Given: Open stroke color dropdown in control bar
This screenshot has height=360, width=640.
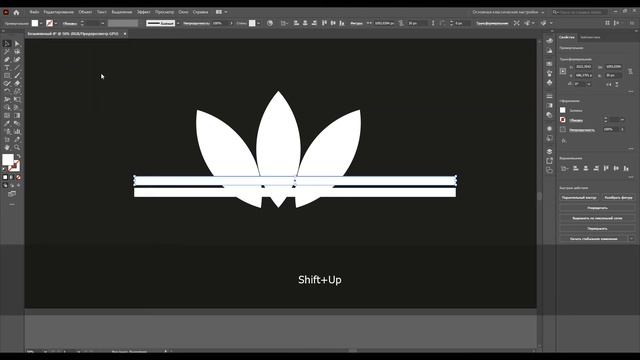Looking at the screenshot, I should click(56, 23).
